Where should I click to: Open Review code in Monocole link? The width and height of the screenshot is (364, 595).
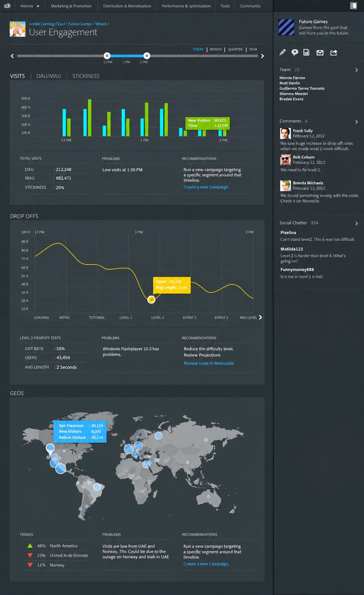209,363
